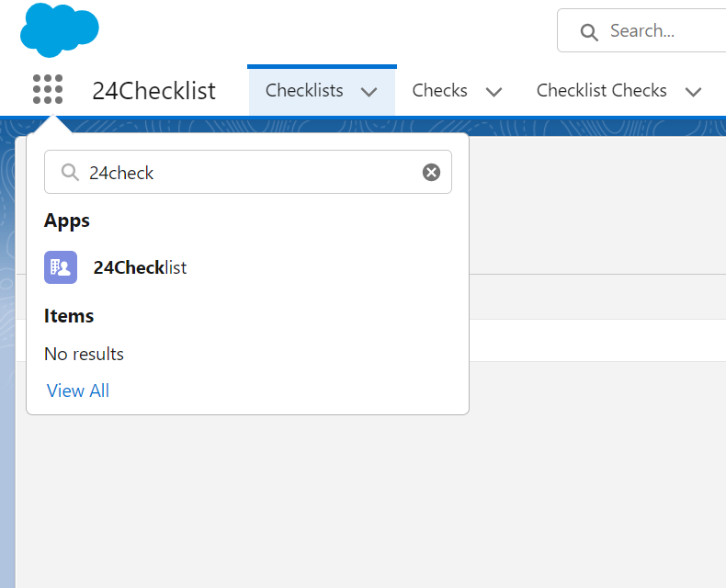Clear the app launcher search text
Screen dimensions: 726x588
(x=431, y=172)
